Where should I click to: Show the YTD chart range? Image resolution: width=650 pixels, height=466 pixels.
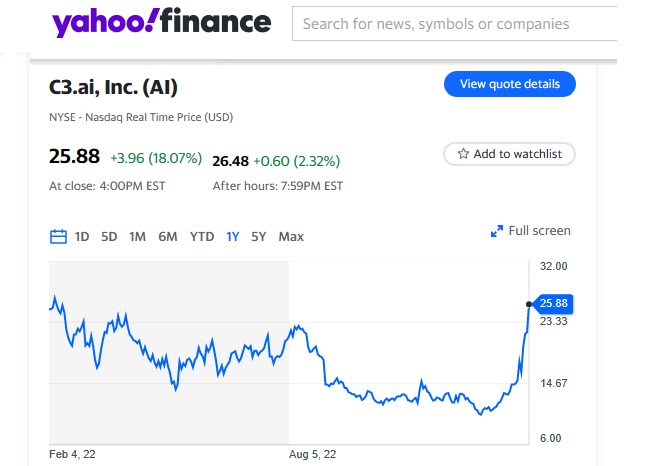[202, 237]
